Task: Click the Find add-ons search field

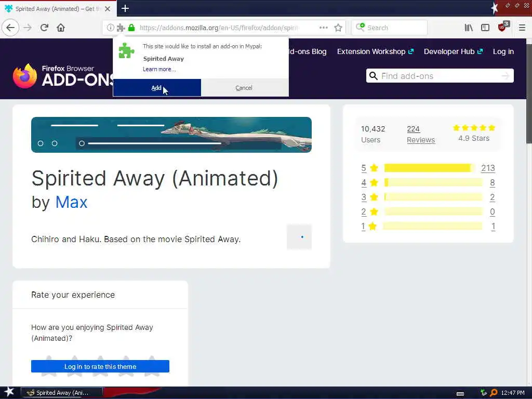Action: click(440, 76)
